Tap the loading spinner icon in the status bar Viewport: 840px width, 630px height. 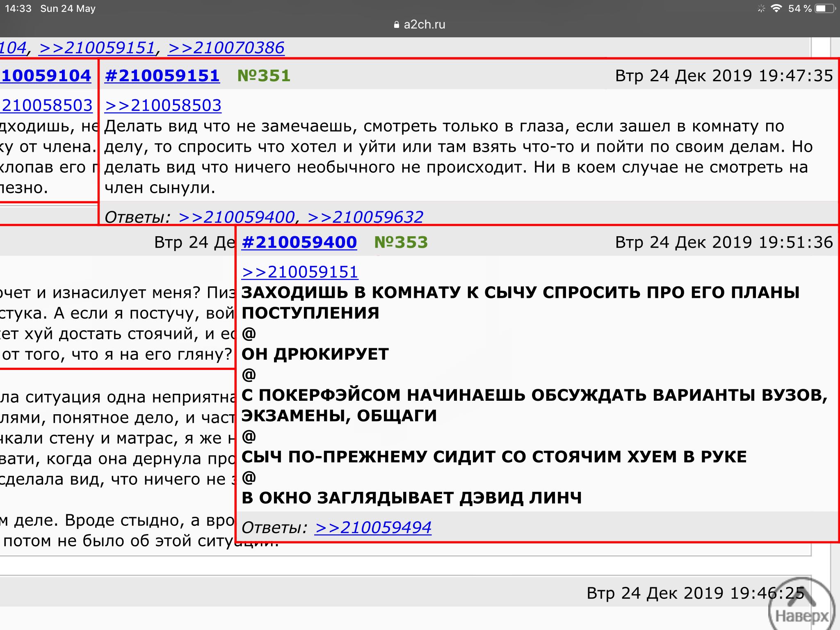(x=761, y=9)
